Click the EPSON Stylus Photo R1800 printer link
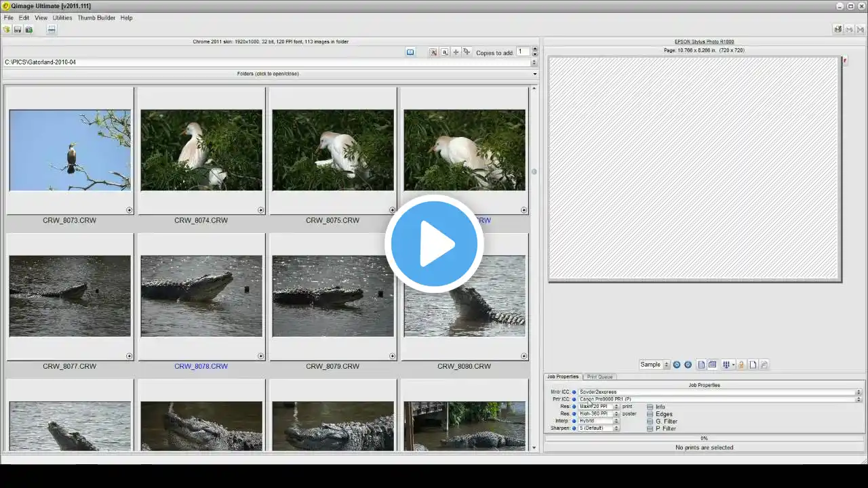The image size is (868, 488). click(704, 42)
